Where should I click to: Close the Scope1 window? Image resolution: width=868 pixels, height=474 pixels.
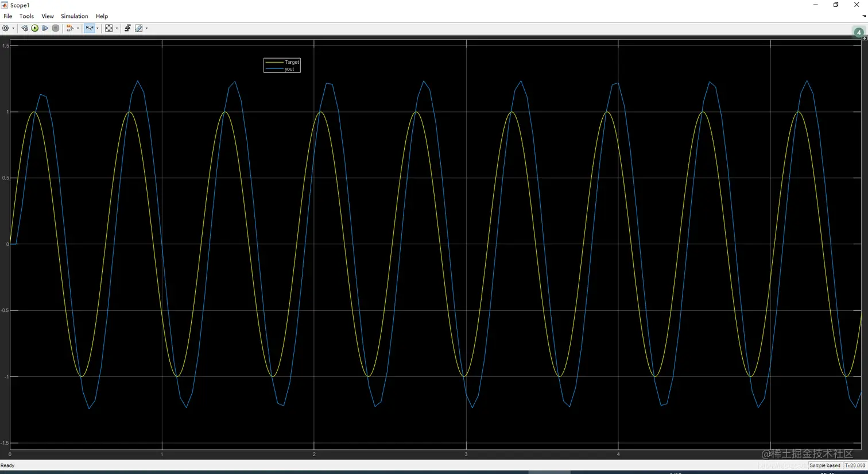coord(857,5)
